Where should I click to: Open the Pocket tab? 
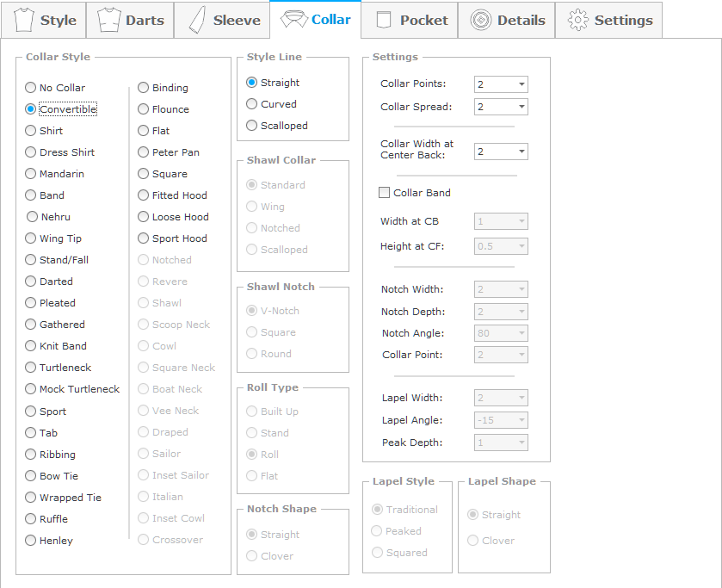click(x=412, y=20)
